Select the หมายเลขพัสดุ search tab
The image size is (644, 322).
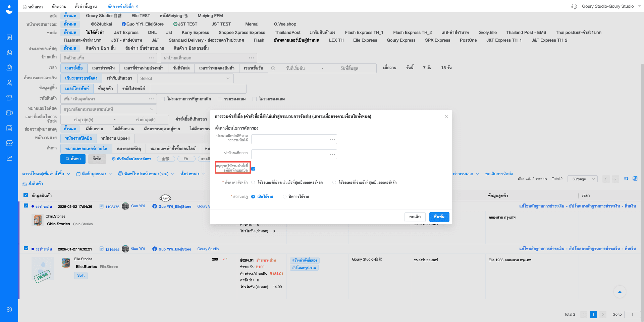coord(129,148)
